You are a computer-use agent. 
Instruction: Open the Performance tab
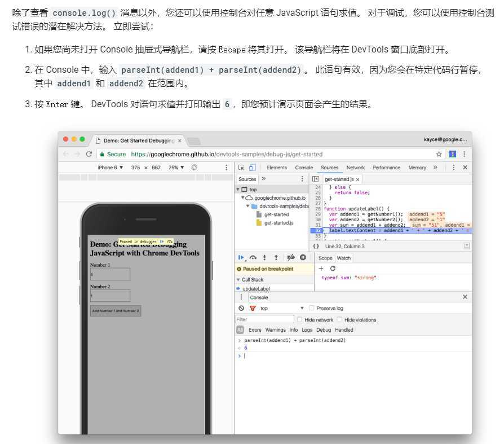click(x=386, y=168)
